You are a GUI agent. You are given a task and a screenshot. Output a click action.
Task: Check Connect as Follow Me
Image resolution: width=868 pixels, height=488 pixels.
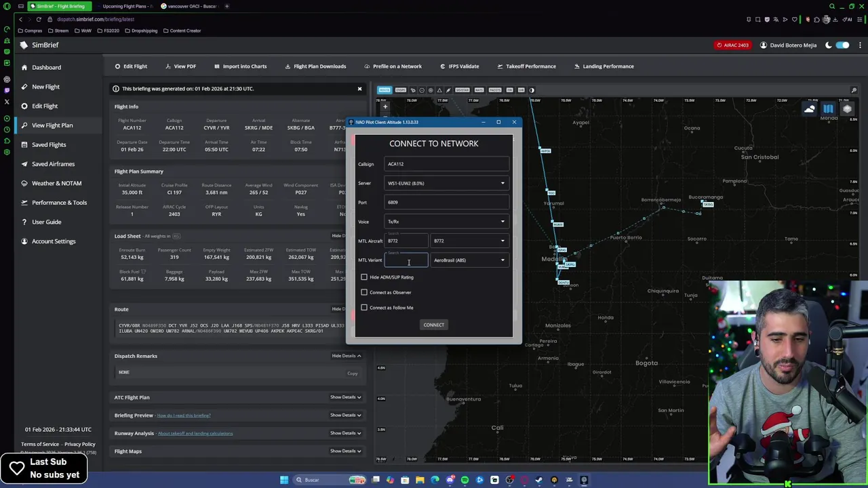click(364, 308)
